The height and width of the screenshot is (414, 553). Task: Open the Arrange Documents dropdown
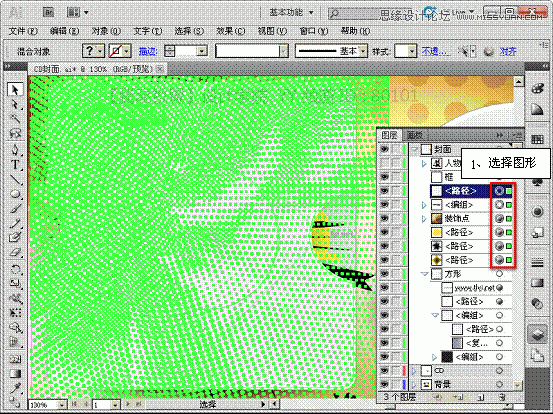coord(78,13)
